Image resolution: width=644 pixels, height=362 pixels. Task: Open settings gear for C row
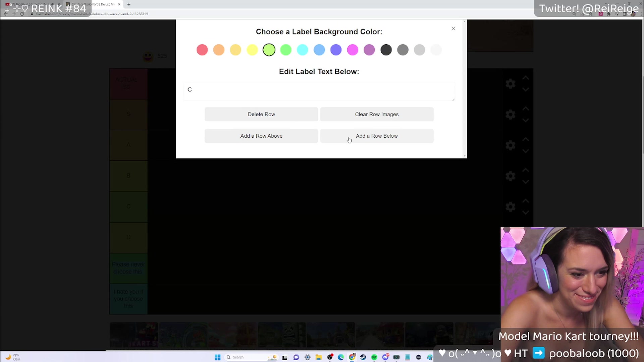(511, 207)
